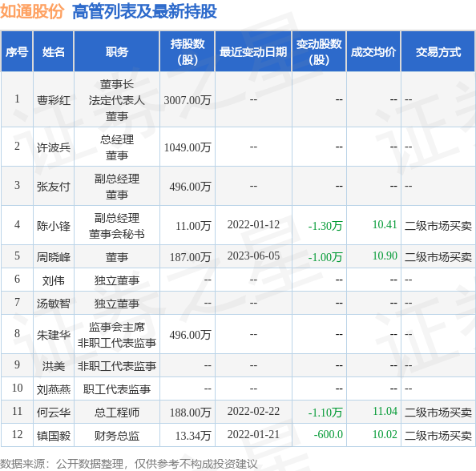Screen dimensions: 476x471
Task: Click row number 12
Action: tap(17, 434)
